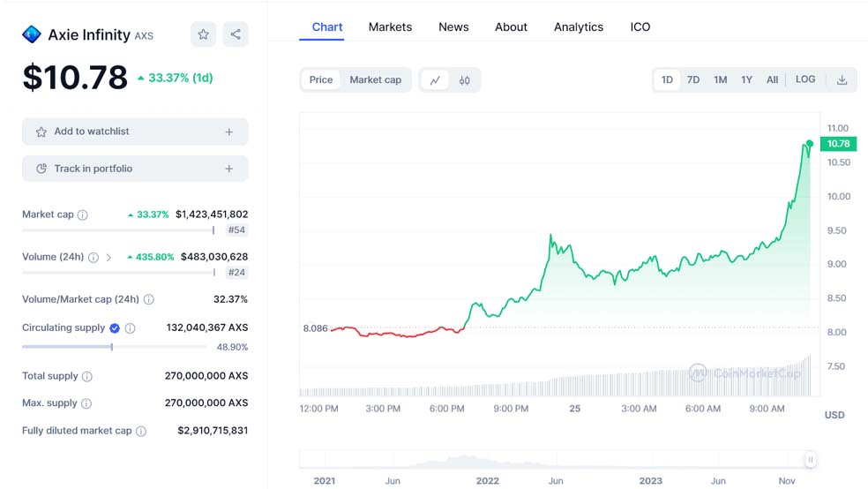Image resolution: width=868 pixels, height=489 pixels.
Task: Open the Analytics tab
Action: point(579,27)
